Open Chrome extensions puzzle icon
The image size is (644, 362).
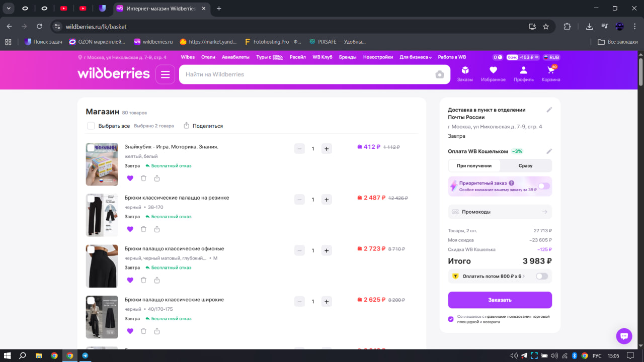point(568,27)
